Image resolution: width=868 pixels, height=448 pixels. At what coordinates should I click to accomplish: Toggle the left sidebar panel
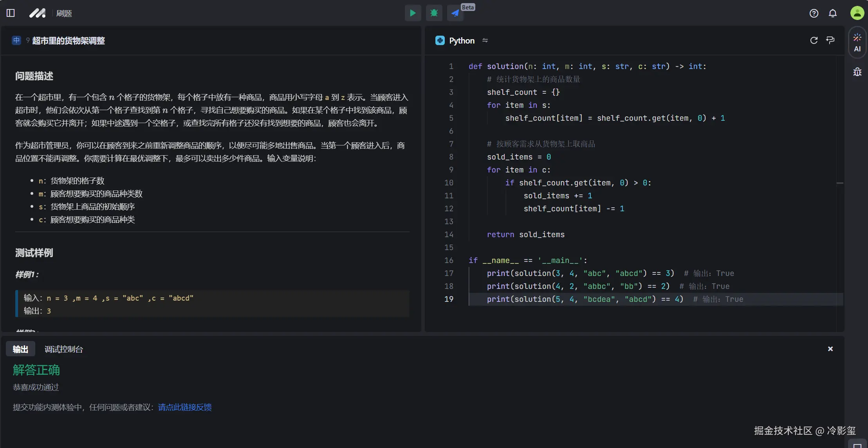pyautogui.click(x=11, y=13)
